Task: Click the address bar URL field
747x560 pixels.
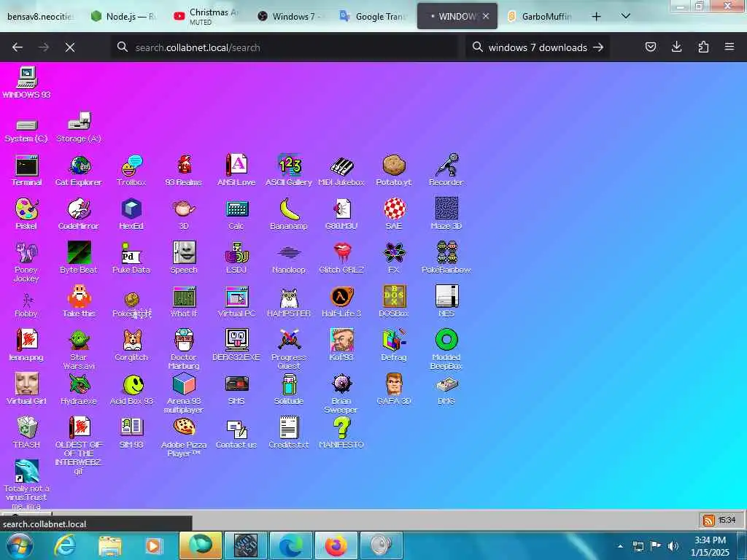Action: 285,47
